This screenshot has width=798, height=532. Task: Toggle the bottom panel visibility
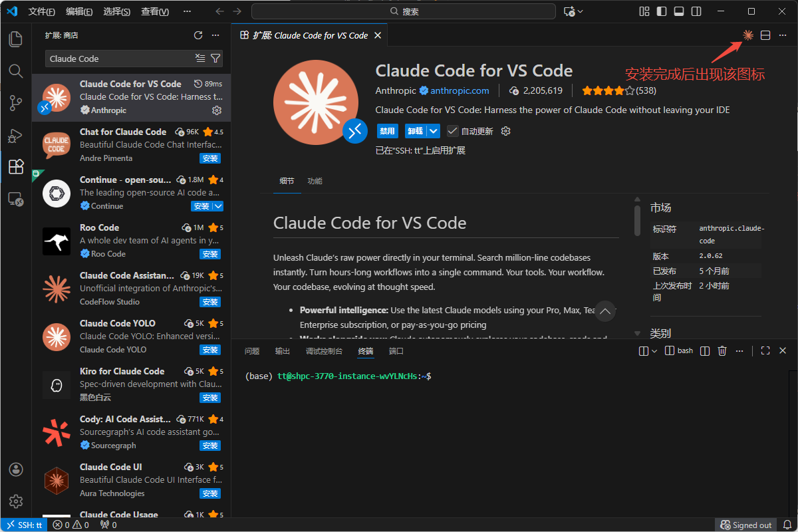coord(679,11)
